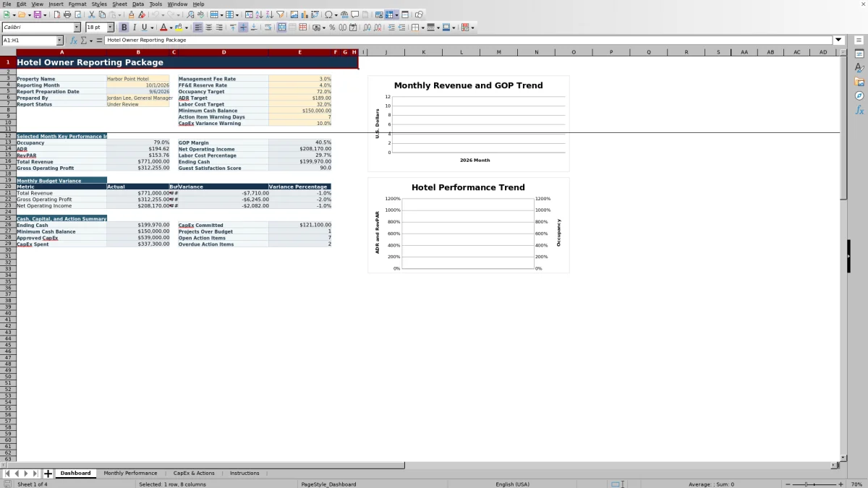Open the Borders dropdown arrow
868x488 pixels.
pos(422,27)
